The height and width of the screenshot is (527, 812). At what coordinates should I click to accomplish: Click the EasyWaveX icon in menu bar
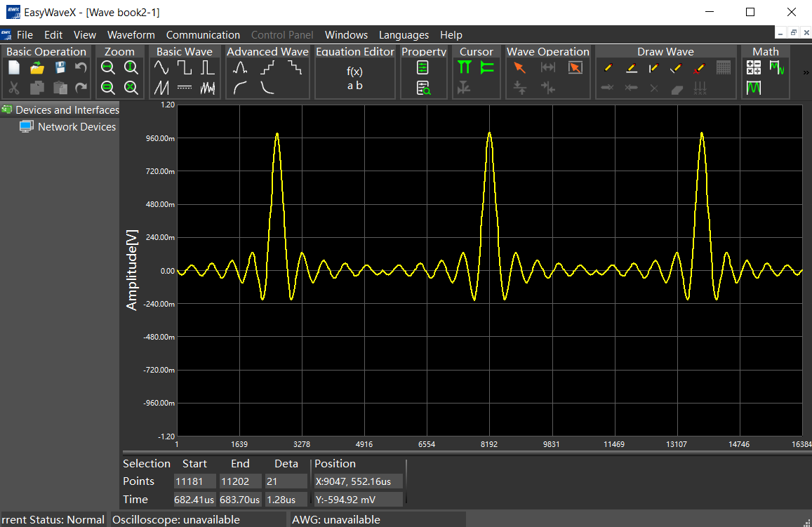point(6,34)
